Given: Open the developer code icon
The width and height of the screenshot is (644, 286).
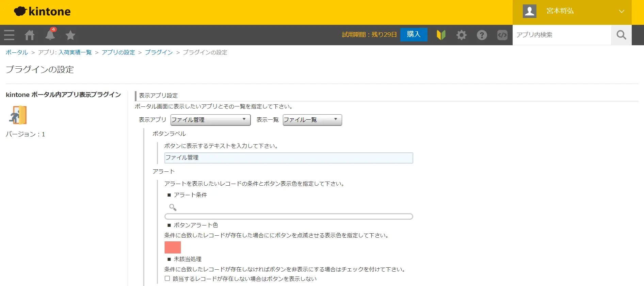Looking at the screenshot, I should coord(502,35).
